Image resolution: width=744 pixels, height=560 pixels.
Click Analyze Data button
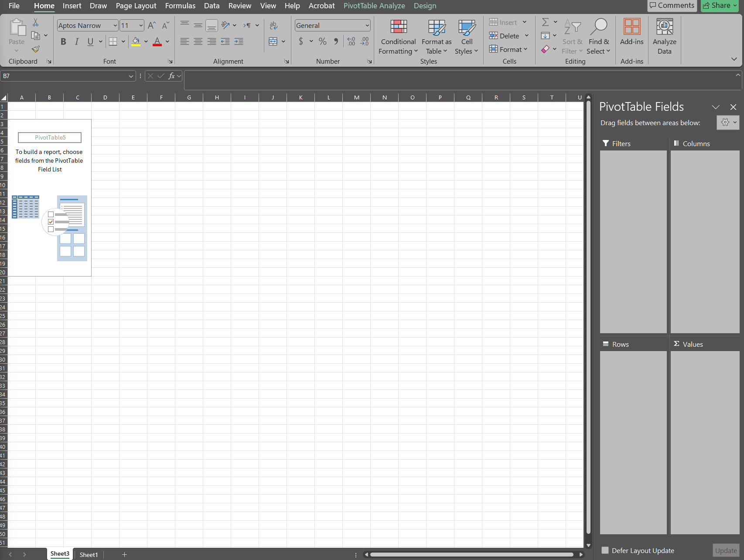point(665,37)
